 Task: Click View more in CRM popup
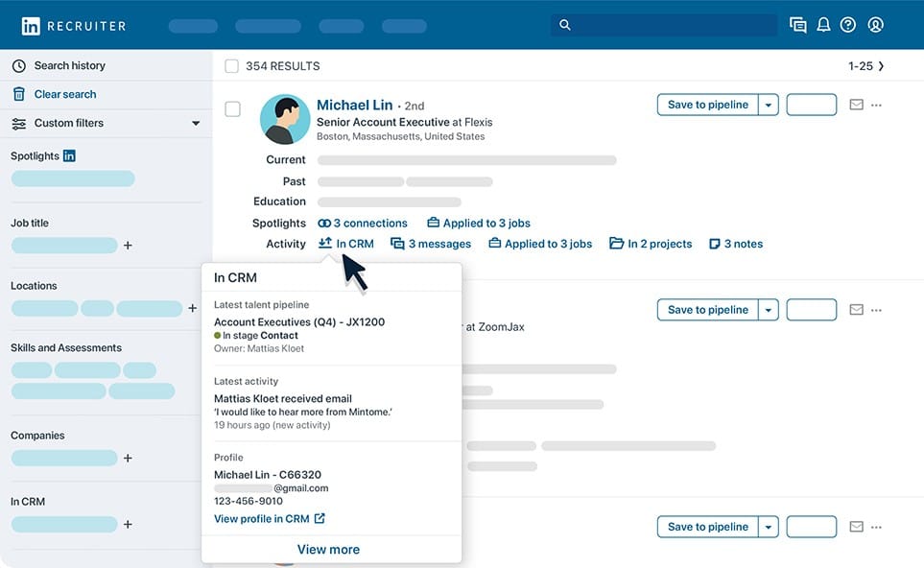[328, 550]
